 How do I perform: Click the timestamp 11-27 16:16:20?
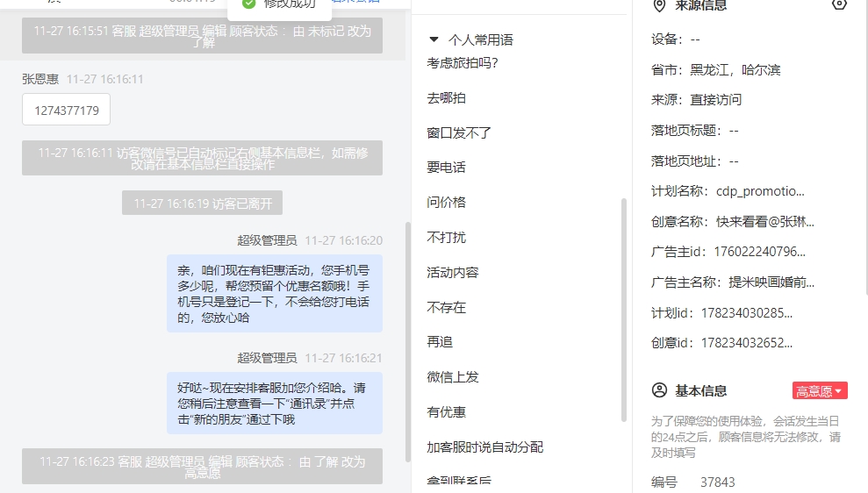344,240
